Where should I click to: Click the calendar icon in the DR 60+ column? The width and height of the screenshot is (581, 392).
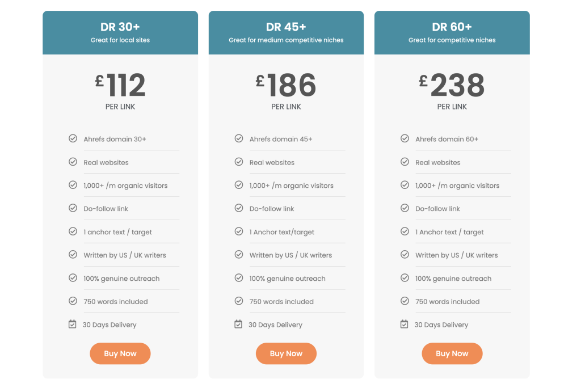405,324
